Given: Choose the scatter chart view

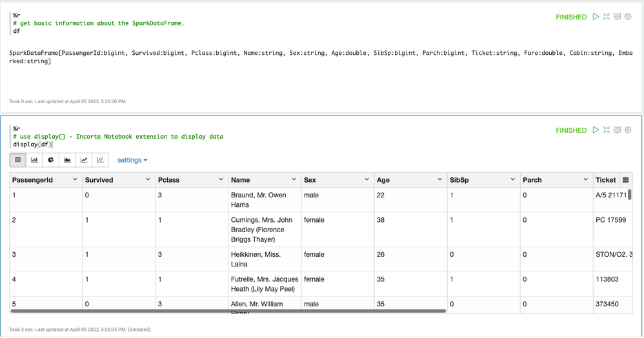Looking at the screenshot, I should pyautogui.click(x=100, y=160).
